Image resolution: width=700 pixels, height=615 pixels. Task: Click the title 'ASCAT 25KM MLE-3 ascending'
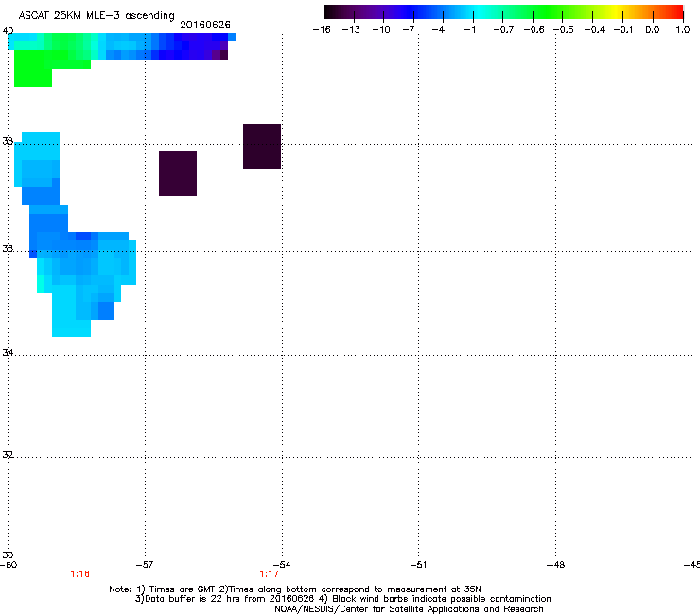click(x=96, y=15)
